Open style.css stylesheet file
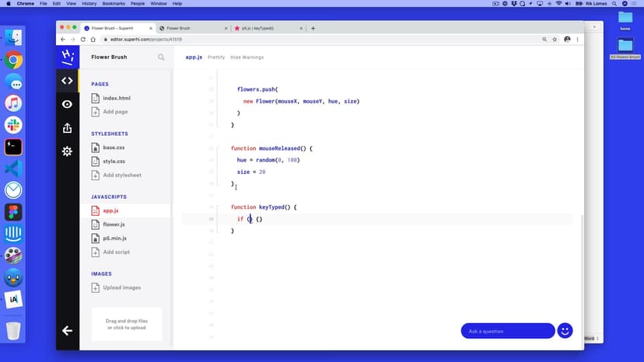The width and height of the screenshot is (644, 362). click(114, 161)
